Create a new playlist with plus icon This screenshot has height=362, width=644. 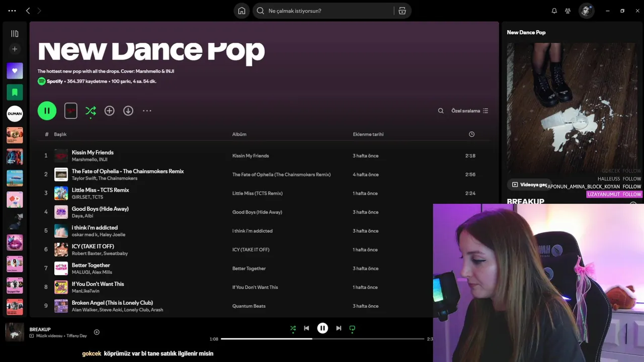tap(15, 49)
